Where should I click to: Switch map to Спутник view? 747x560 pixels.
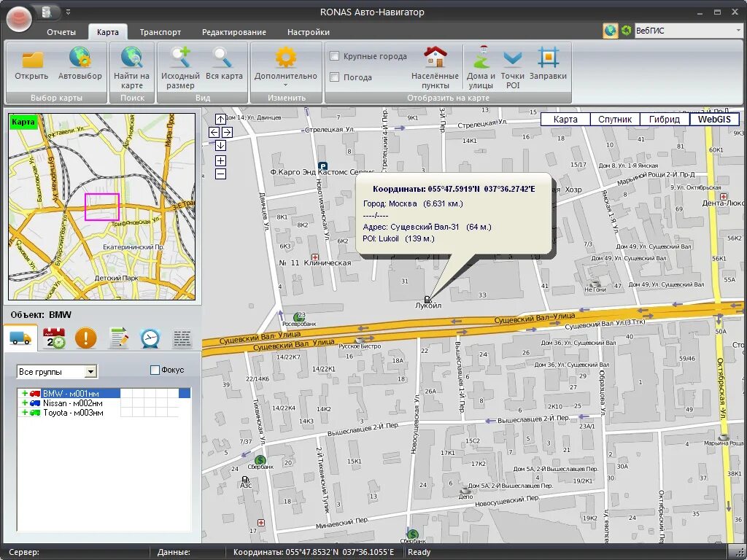(615, 120)
